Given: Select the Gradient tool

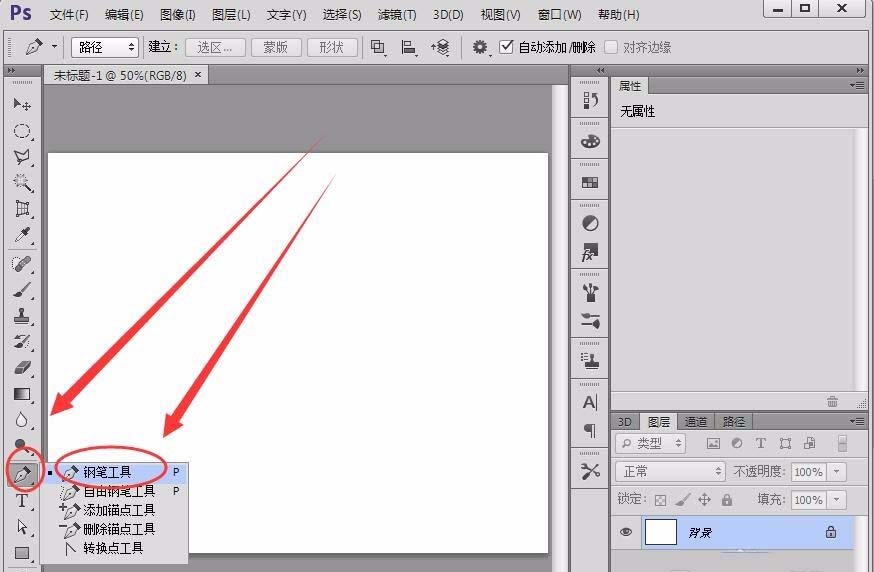Looking at the screenshot, I should pos(22,394).
